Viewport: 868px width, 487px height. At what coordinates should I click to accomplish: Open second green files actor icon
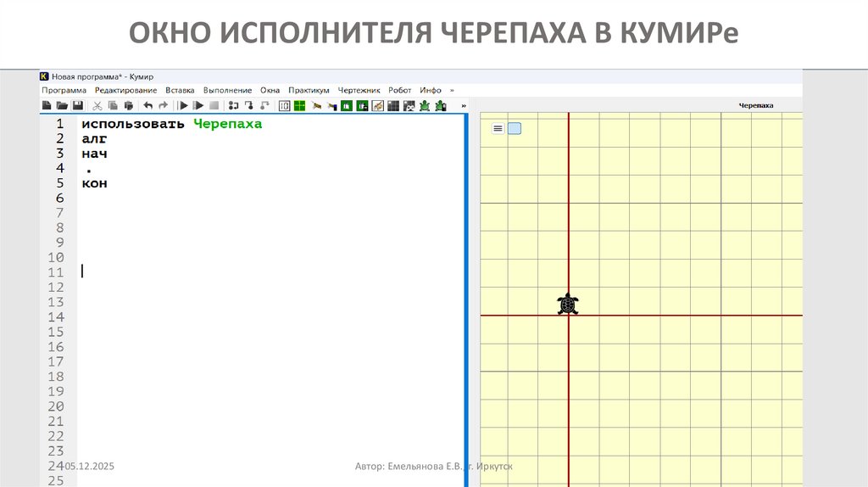[362, 105]
